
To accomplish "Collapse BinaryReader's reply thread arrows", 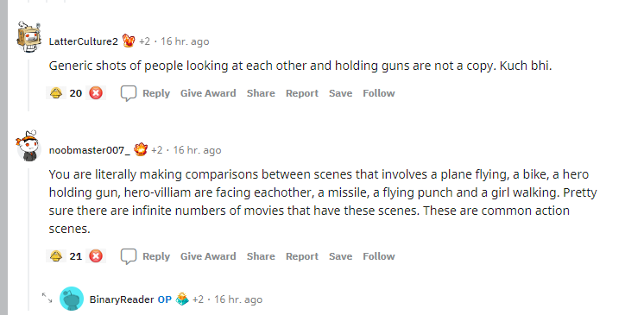I will tap(47, 298).
